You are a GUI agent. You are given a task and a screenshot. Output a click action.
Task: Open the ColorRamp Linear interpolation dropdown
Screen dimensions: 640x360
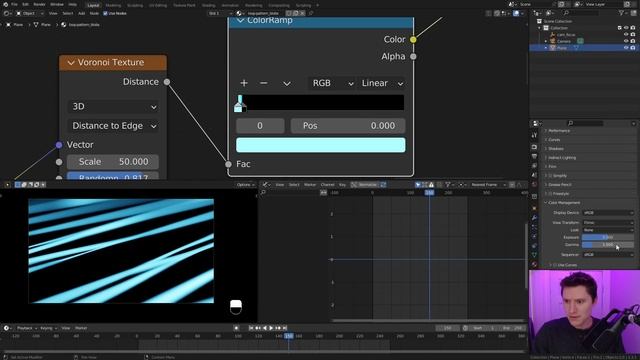(381, 83)
